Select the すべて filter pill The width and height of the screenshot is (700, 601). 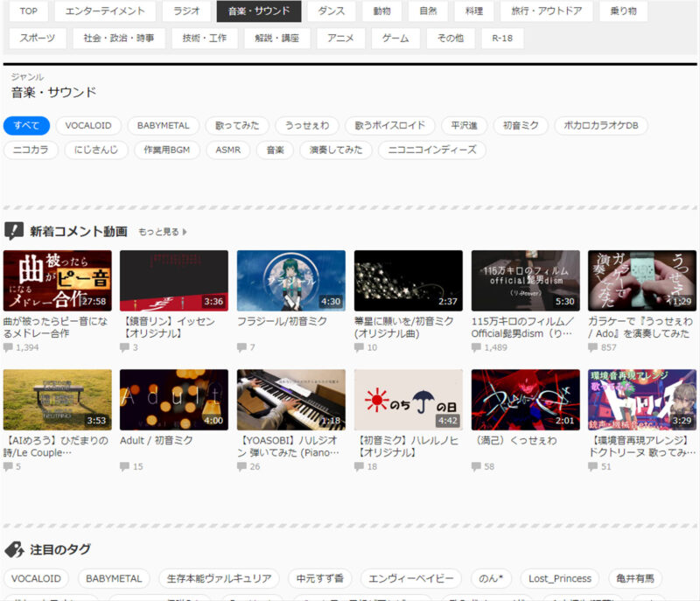26,126
